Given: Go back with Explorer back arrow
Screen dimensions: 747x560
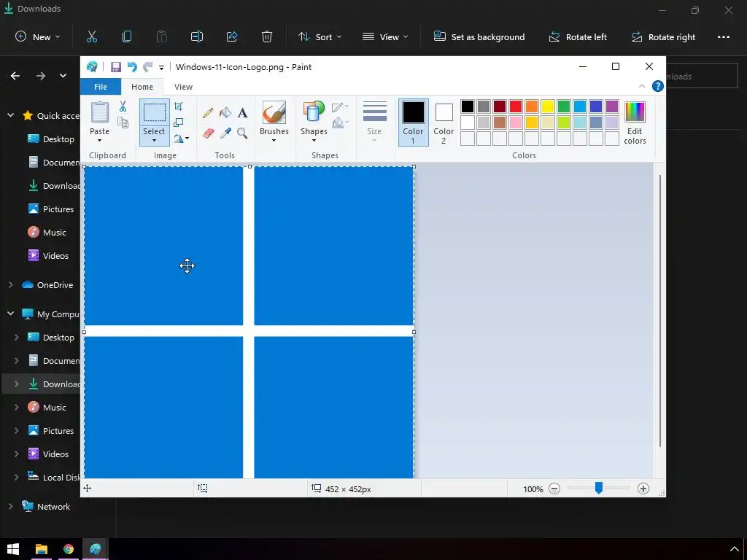Looking at the screenshot, I should coord(15,76).
